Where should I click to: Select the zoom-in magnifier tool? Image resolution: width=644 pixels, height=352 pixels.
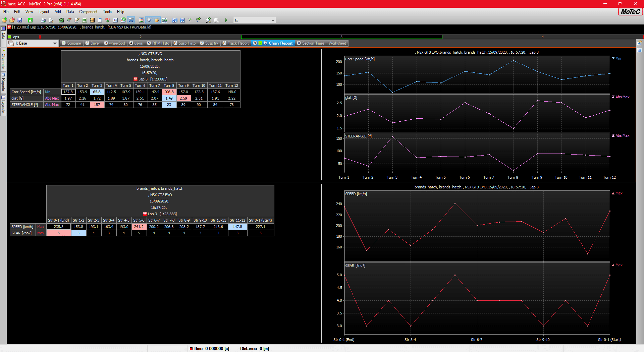[x=208, y=20]
